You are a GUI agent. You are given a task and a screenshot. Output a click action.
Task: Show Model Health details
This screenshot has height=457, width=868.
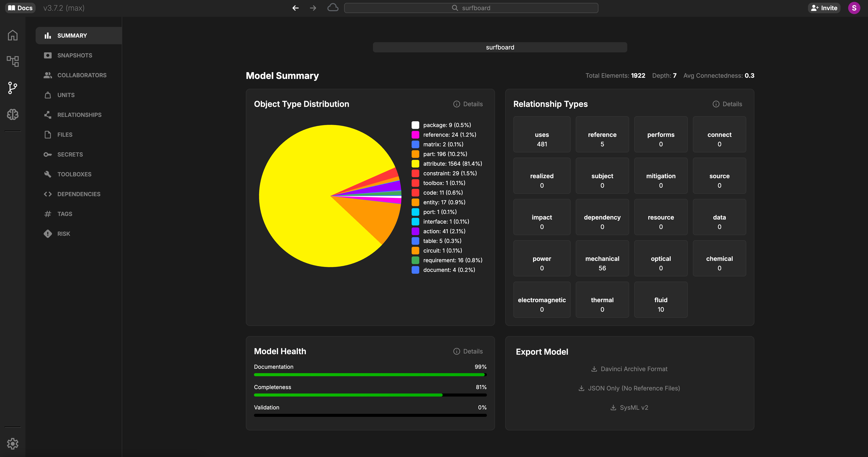point(468,351)
